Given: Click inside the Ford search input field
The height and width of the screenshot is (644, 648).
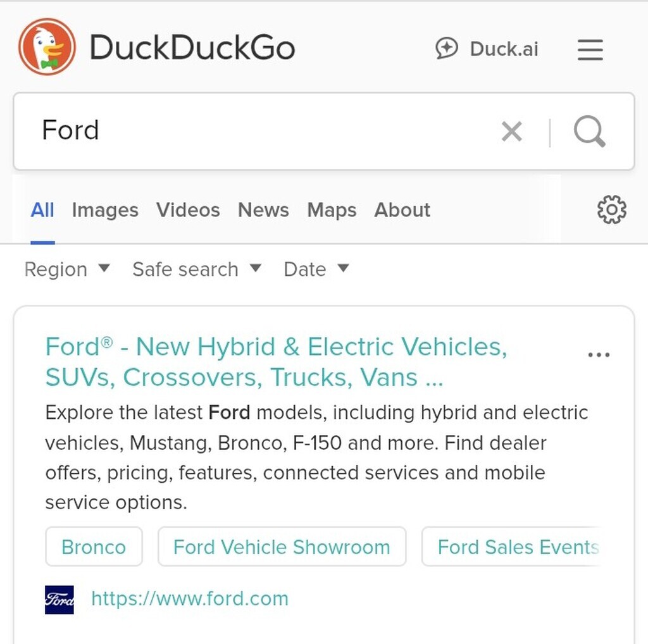Looking at the screenshot, I should pos(265,131).
